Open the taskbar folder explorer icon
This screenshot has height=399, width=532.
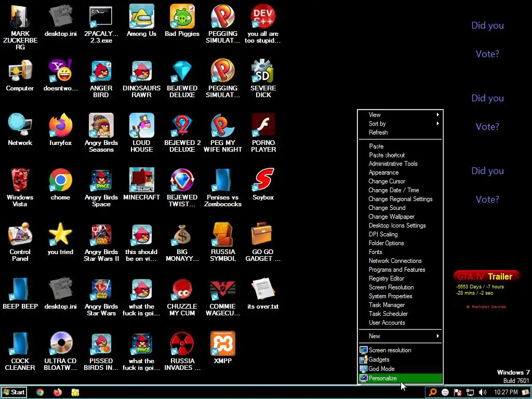click(75, 393)
